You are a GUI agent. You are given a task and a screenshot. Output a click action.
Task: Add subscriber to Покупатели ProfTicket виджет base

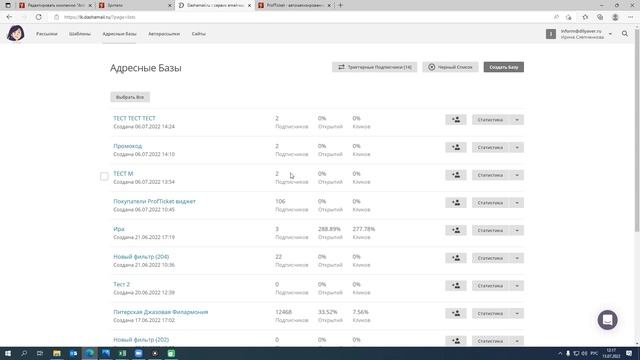tap(456, 203)
